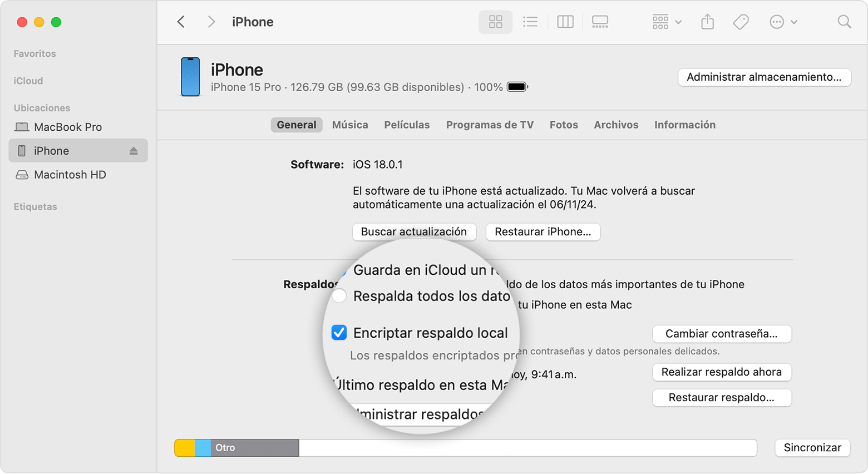
Task: Click the search magnifier icon
Action: (844, 22)
